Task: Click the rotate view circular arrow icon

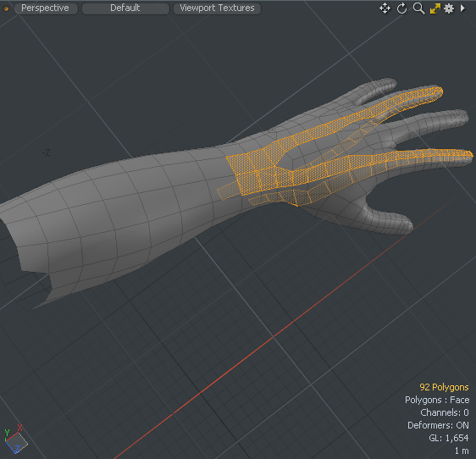Action: [402, 8]
